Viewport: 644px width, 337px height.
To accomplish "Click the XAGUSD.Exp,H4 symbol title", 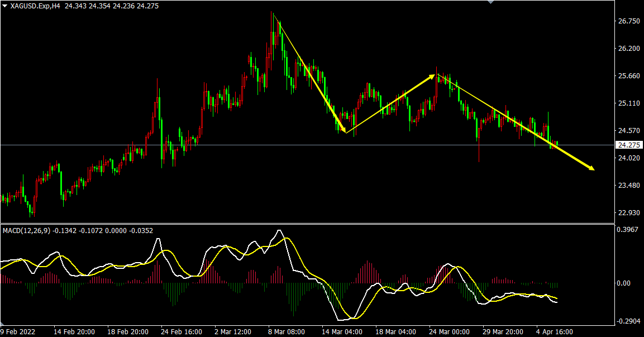I will (x=36, y=6).
